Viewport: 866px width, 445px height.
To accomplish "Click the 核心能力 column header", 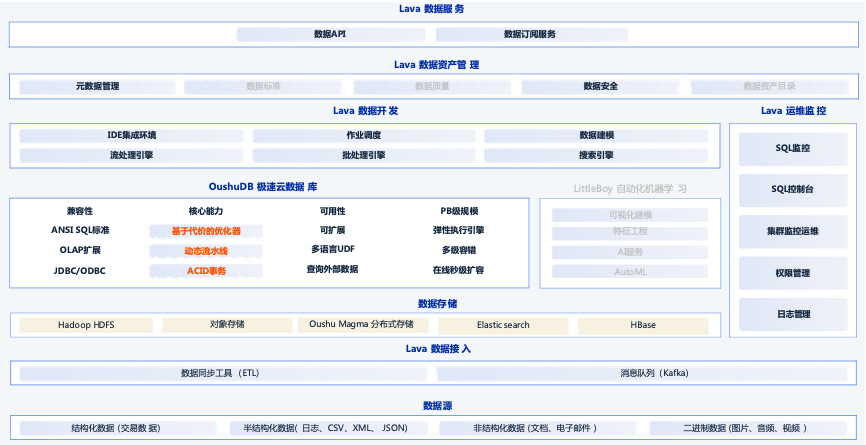I will pos(206,211).
